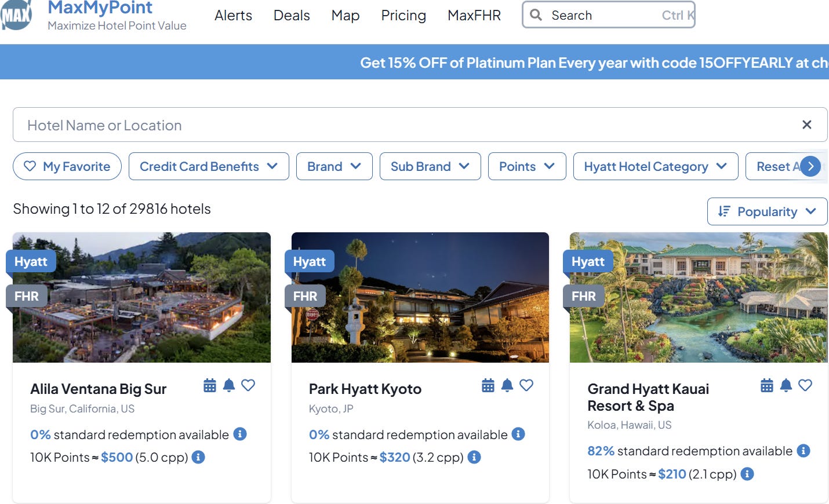Click Hyatt badge on Park Hyatt Kyoto card
The width and height of the screenshot is (829, 504).
tap(310, 261)
